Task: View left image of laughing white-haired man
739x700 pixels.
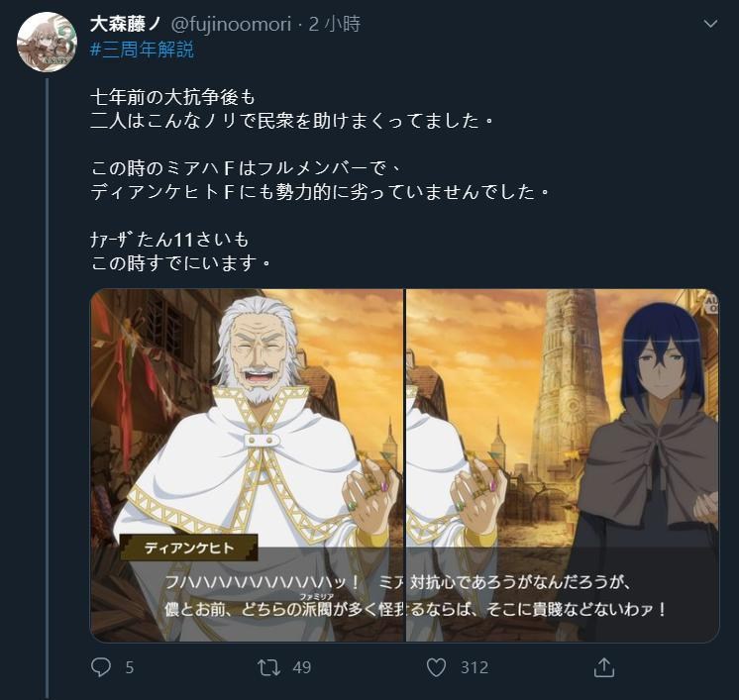Action: 247,465
